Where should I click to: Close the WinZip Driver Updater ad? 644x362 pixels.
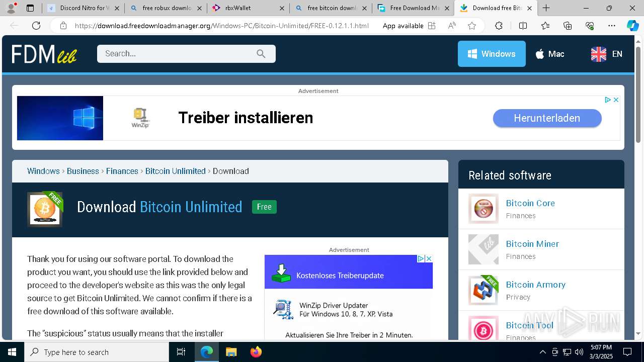(429, 258)
